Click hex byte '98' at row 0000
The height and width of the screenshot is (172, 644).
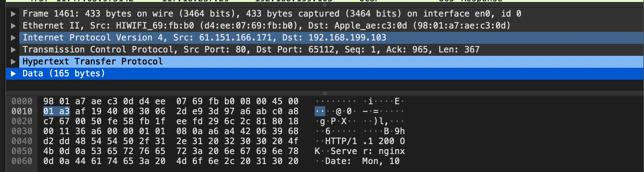[x=49, y=101]
